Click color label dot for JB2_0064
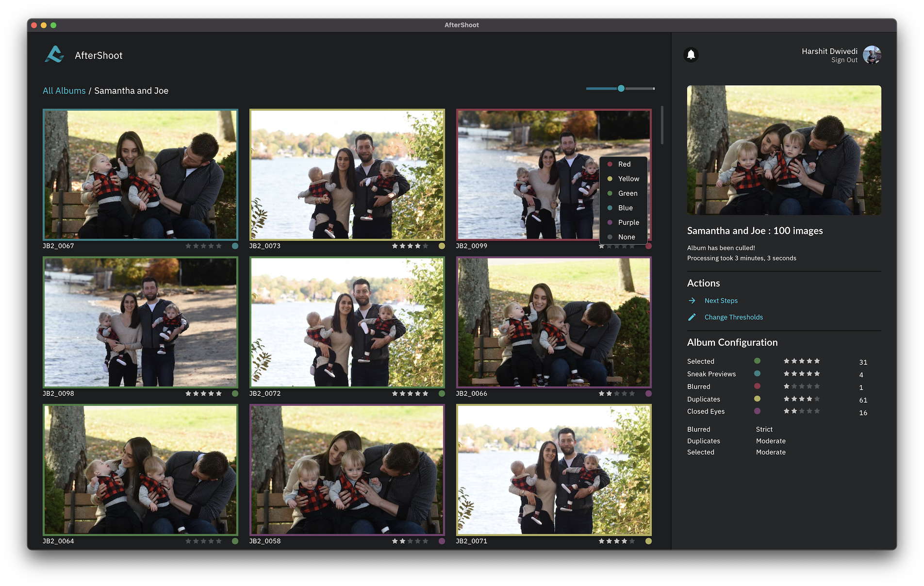This screenshot has height=586, width=924. point(235,541)
